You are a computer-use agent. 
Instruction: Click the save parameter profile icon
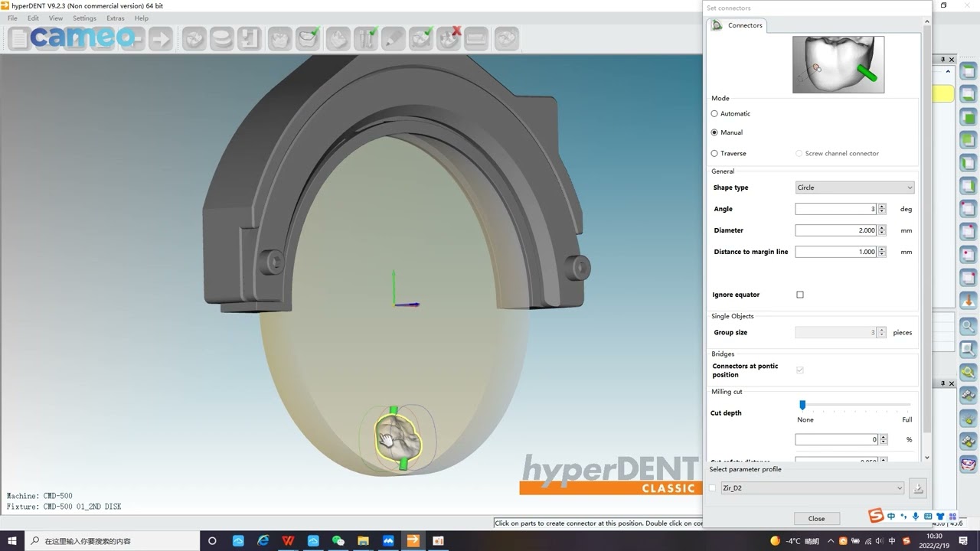tap(918, 487)
